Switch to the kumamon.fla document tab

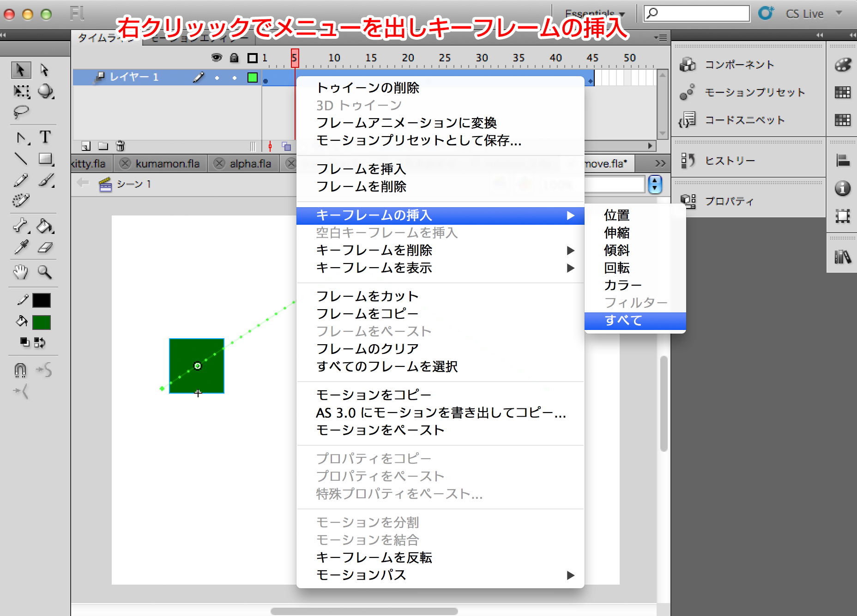pyautogui.click(x=167, y=164)
